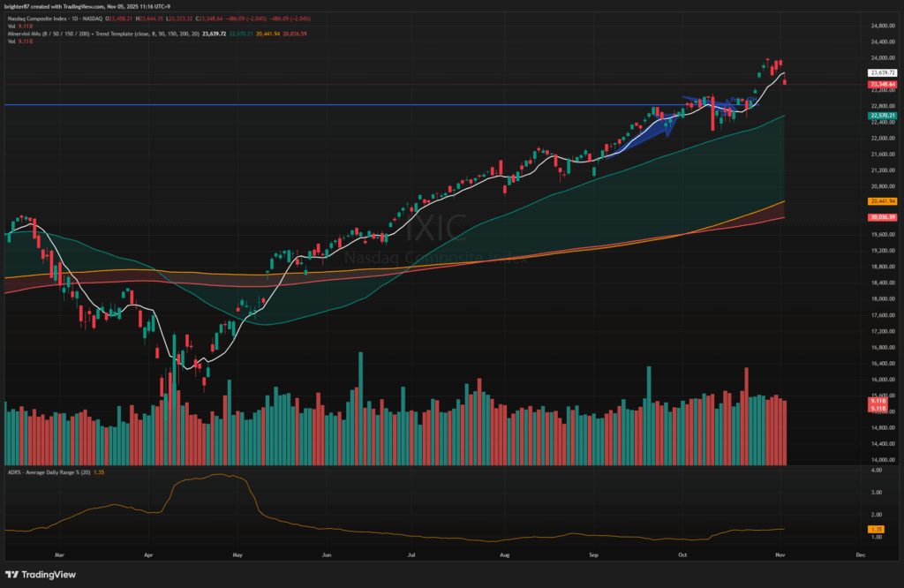Click the Aug label on time axis
The image size is (904, 588).
504,554
